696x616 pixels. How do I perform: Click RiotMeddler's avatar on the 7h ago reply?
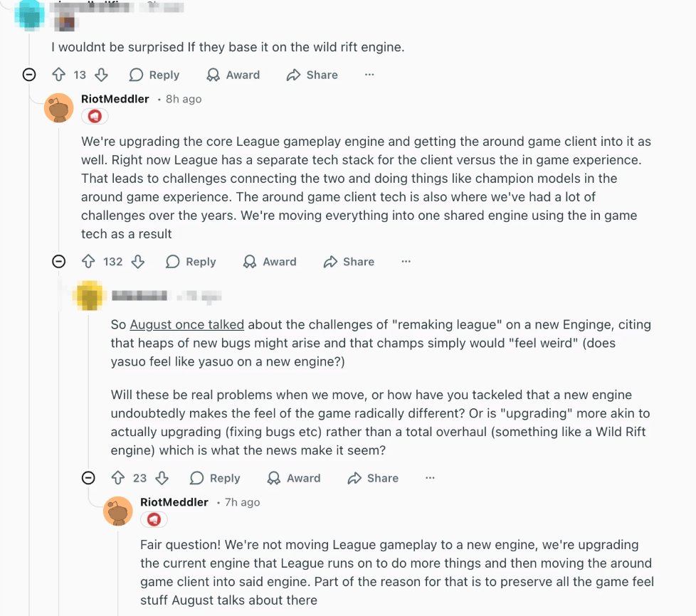(x=118, y=511)
